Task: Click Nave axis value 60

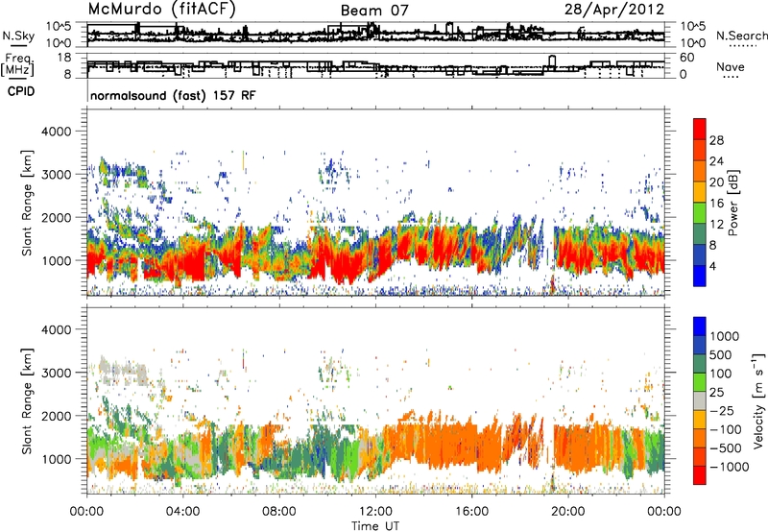Action: click(x=687, y=58)
